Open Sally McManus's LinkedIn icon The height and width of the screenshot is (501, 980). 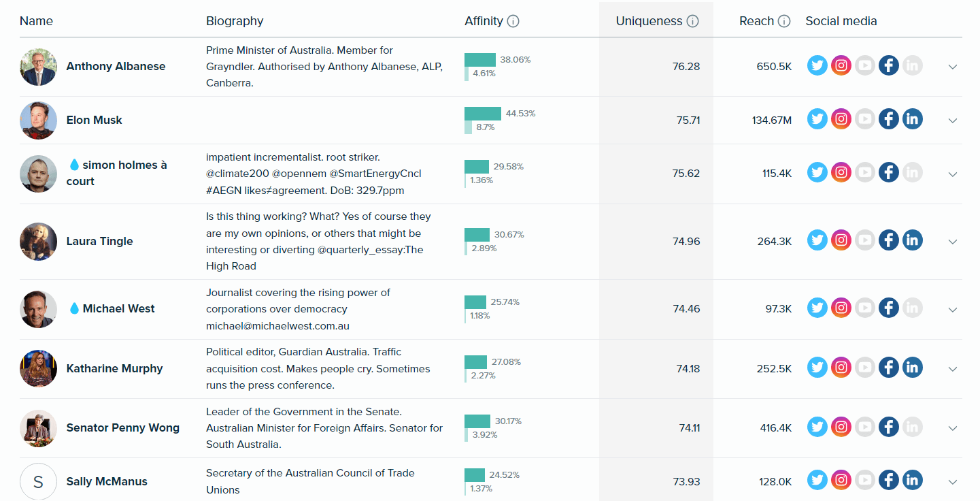[913, 481]
